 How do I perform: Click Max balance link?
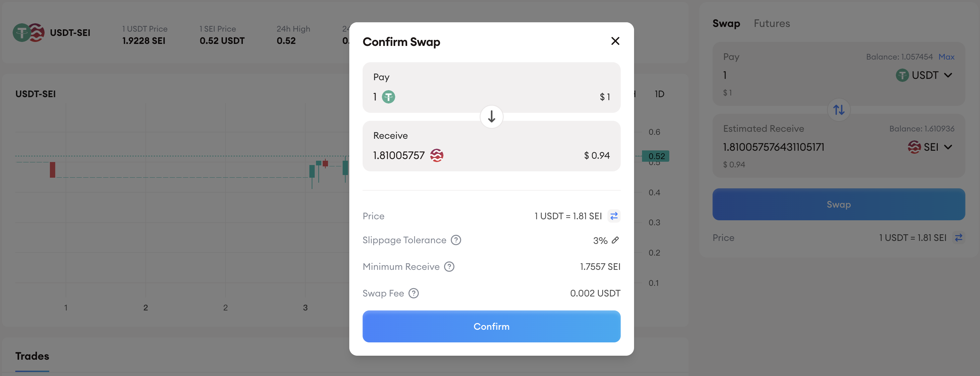[x=946, y=57]
